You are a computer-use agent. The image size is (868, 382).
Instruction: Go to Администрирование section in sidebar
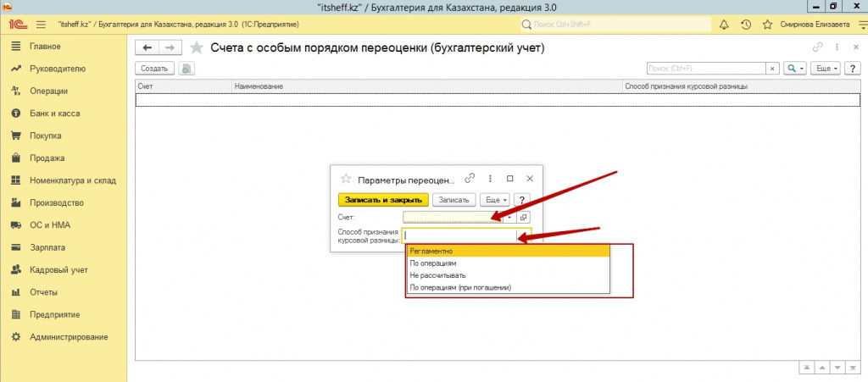69,337
